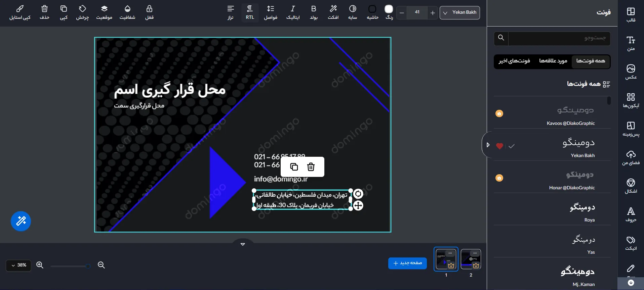Select the Yas font
Screen dimensions: 644x290
[552, 242]
